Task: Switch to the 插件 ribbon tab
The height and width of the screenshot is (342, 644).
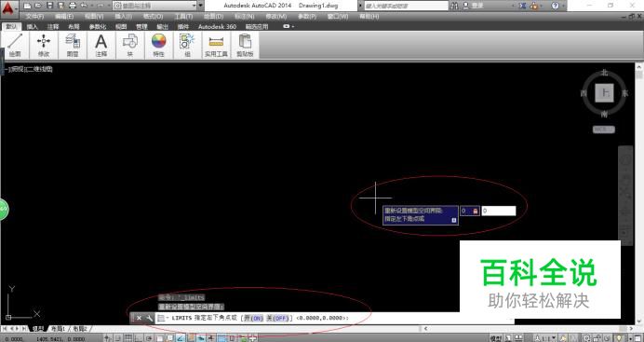Action: 183,26
